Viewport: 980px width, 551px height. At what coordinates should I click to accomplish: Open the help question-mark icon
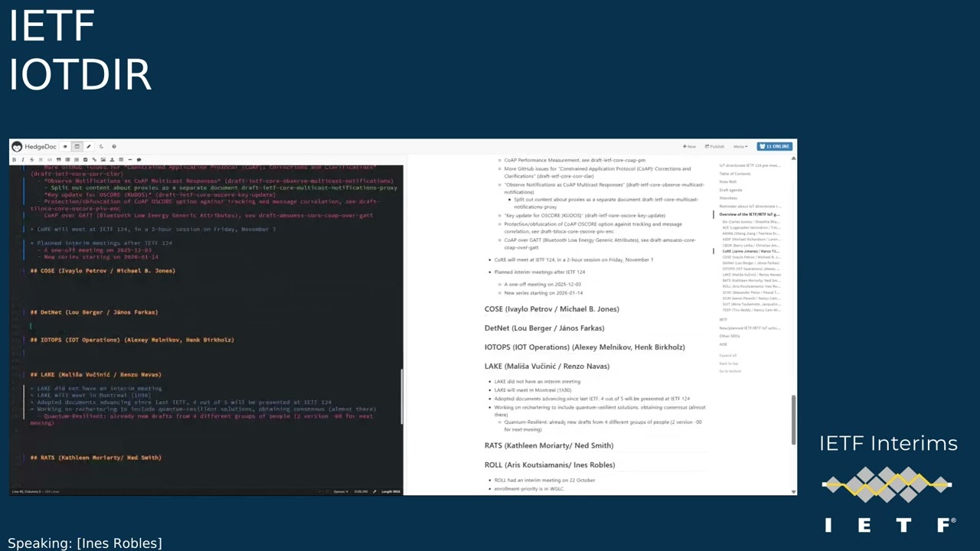(114, 146)
